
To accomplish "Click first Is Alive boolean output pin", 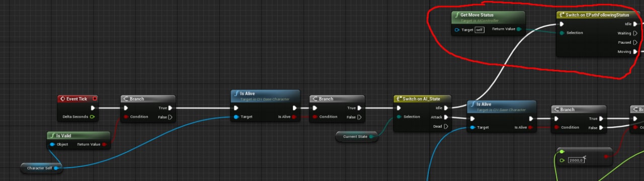I will (x=295, y=117).
